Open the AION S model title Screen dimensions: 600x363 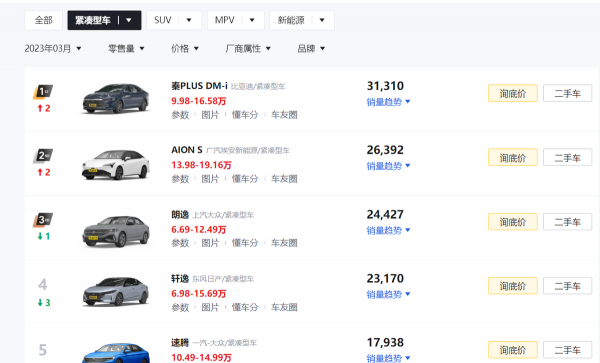point(187,150)
